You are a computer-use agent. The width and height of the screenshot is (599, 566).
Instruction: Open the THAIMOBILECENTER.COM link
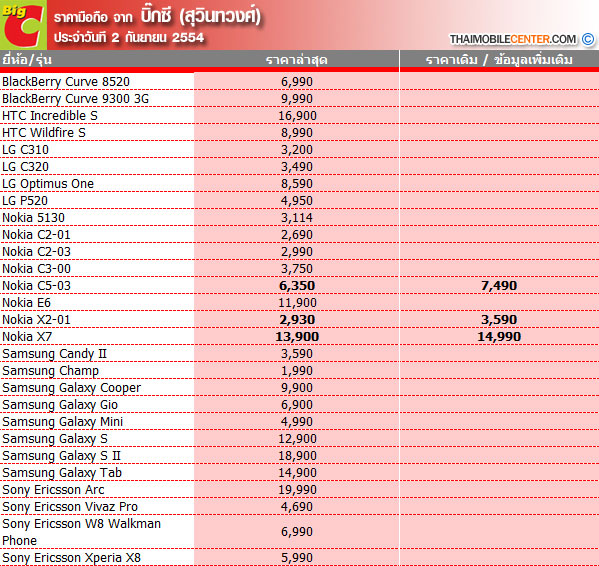tap(513, 39)
